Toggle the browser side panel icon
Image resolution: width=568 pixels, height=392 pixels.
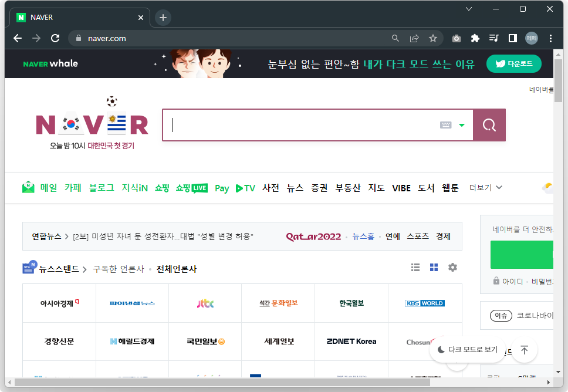point(513,38)
